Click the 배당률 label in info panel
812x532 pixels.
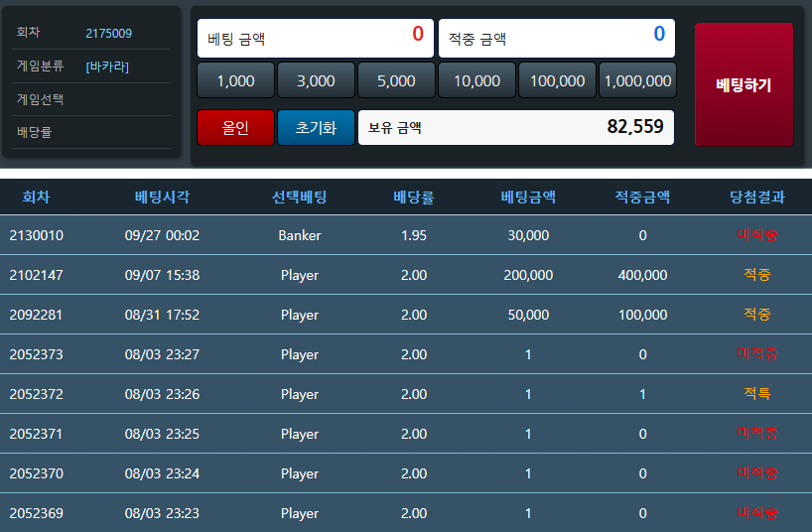[34, 132]
